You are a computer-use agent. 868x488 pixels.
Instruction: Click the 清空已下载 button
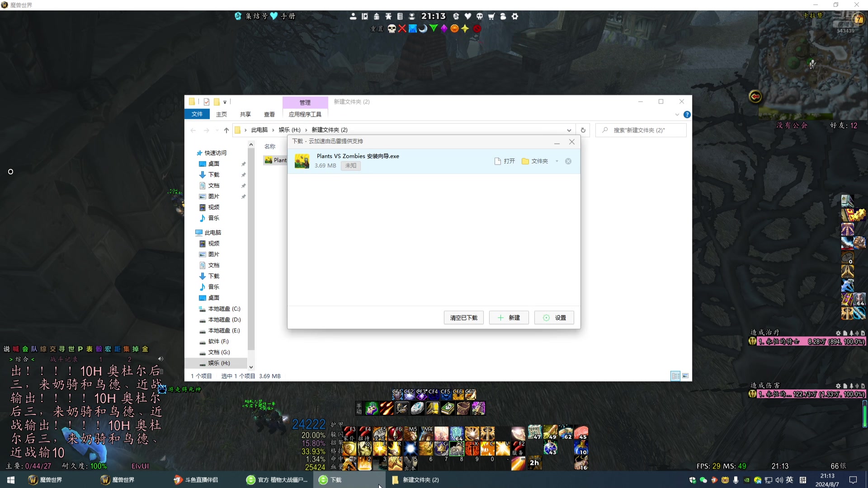coord(463,318)
